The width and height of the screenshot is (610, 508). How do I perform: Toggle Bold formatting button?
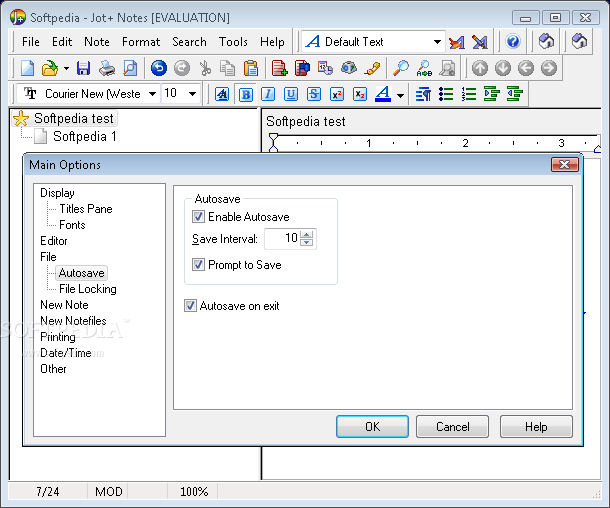[245, 94]
